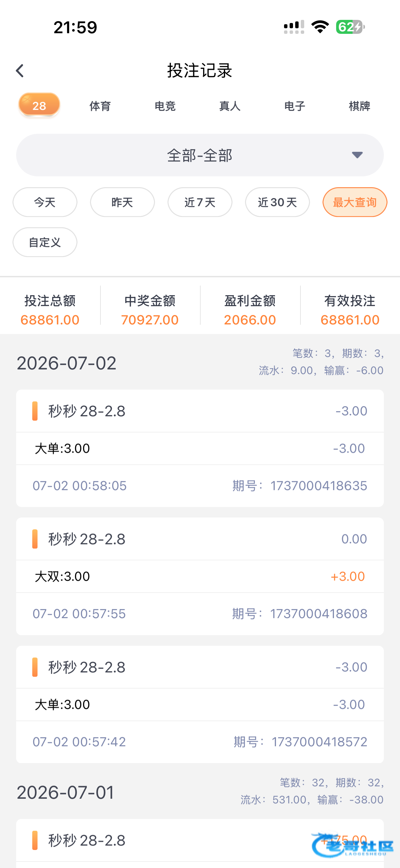Viewport: 400px width, 868px height.
Task: Select the 近7天 date filter
Action: [x=200, y=202]
